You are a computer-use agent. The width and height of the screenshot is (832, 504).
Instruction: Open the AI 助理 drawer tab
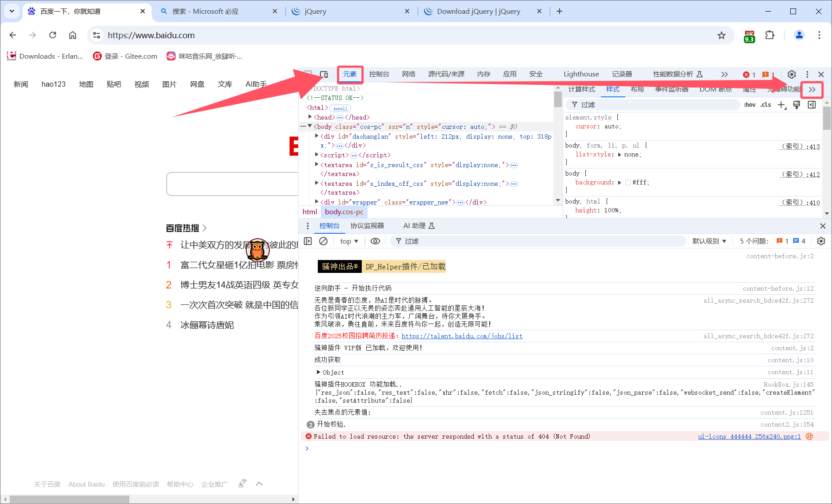point(419,226)
